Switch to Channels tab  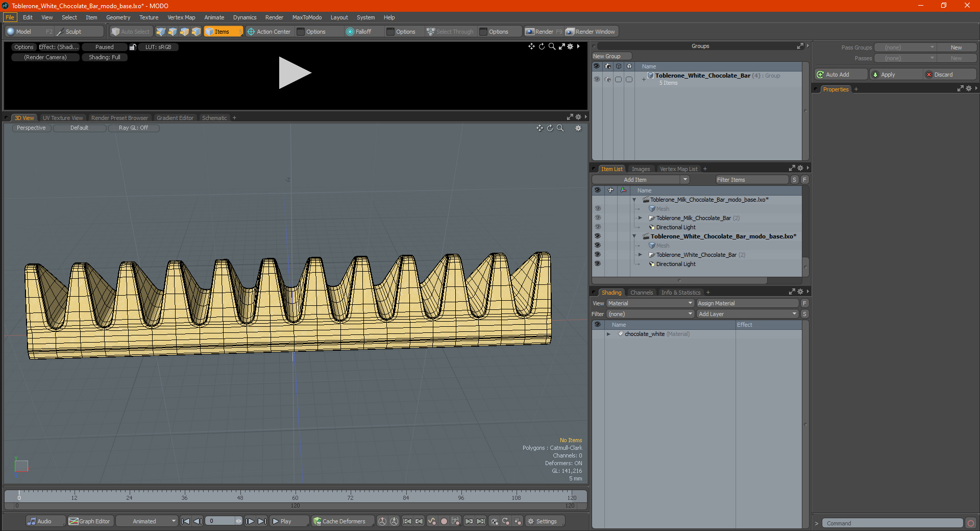[x=641, y=293]
